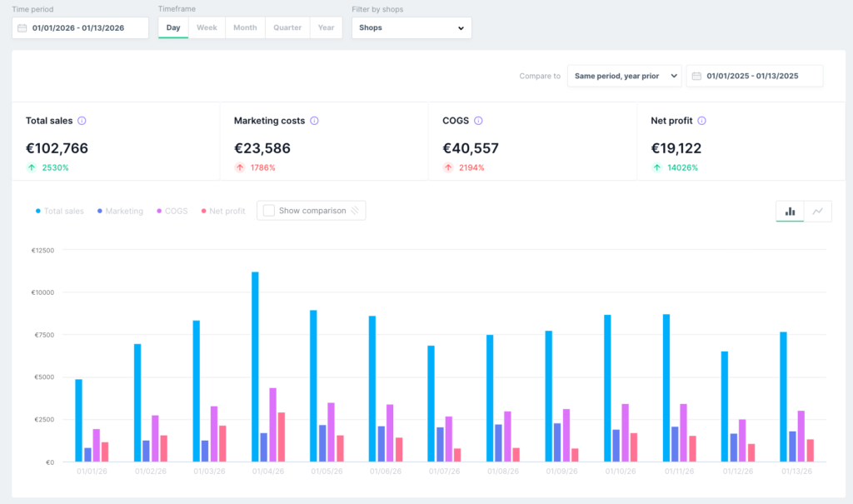Toggle Total sales series in legend
853x504 pixels.
click(59, 211)
